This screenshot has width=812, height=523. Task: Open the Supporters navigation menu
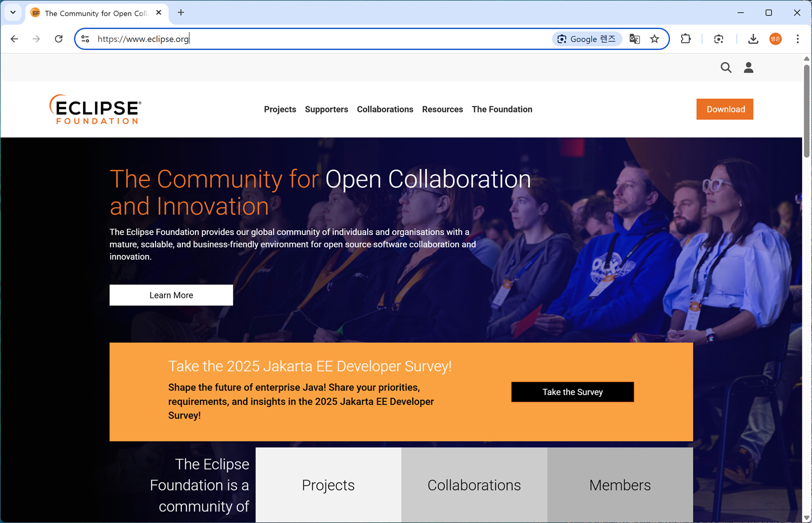(326, 109)
